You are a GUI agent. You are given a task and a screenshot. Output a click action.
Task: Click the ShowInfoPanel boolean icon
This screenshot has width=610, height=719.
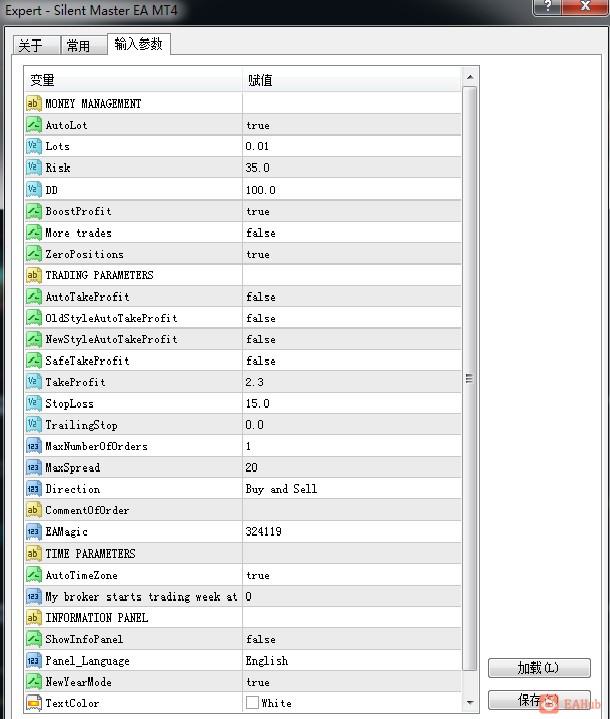pyautogui.click(x=33, y=639)
